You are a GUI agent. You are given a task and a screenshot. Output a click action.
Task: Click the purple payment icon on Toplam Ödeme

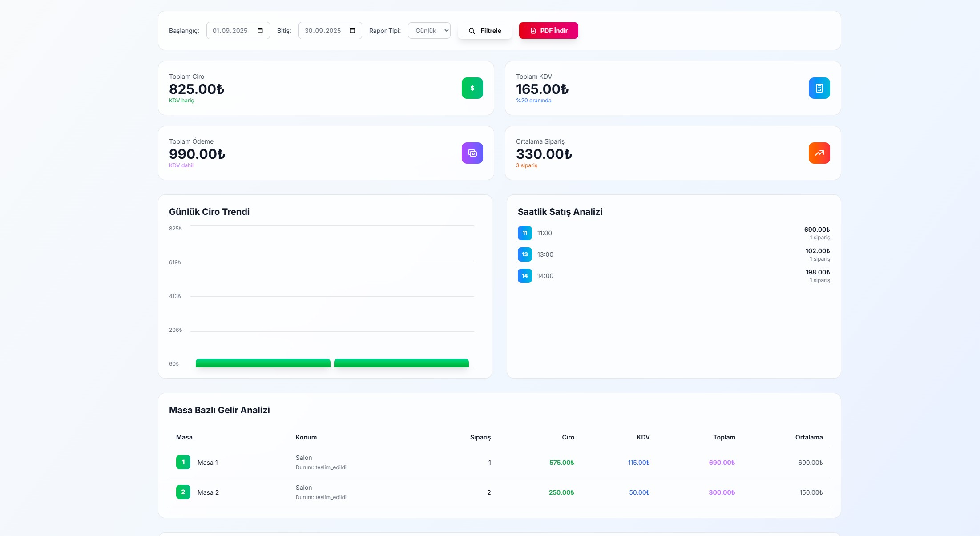472,153
